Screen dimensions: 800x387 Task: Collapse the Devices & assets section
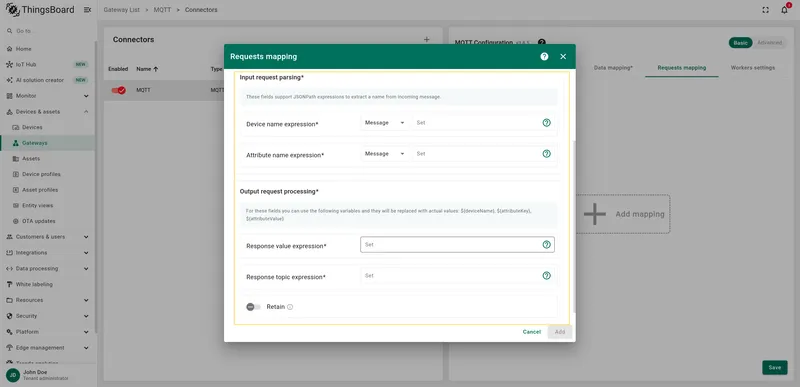(86, 112)
